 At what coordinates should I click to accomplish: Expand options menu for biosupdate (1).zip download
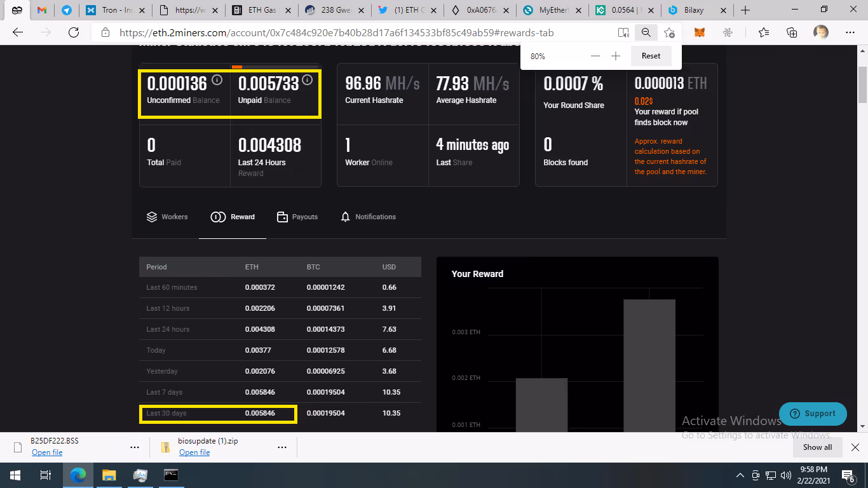282,447
